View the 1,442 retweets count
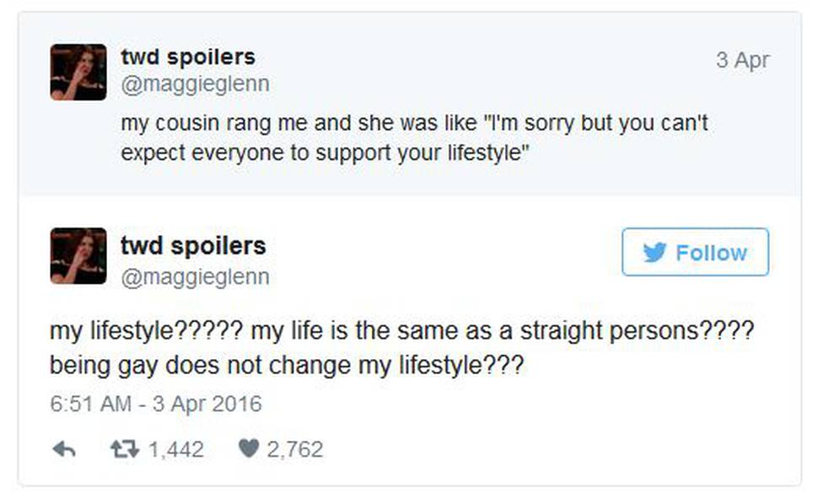The height and width of the screenshot is (504, 818). pos(175,449)
